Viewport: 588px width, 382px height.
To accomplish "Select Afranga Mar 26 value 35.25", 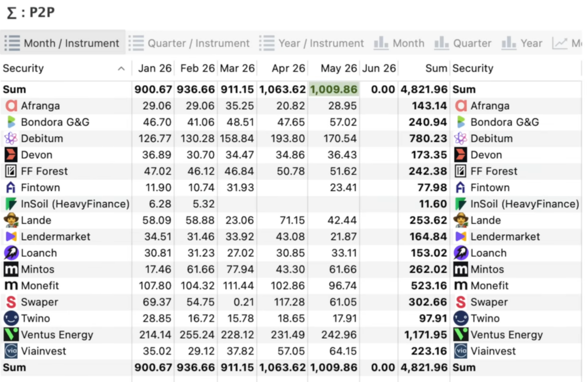I will tap(239, 106).
